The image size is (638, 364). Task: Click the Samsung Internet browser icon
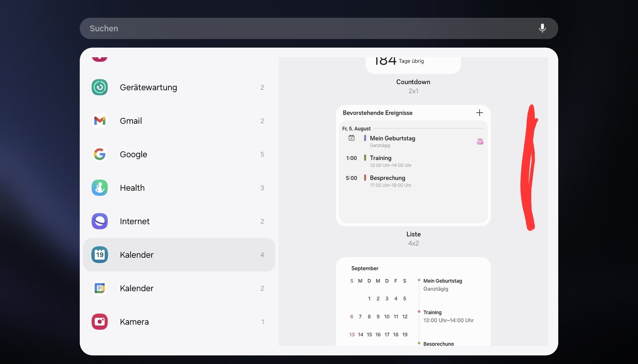pyautogui.click(x=100, y=221)
